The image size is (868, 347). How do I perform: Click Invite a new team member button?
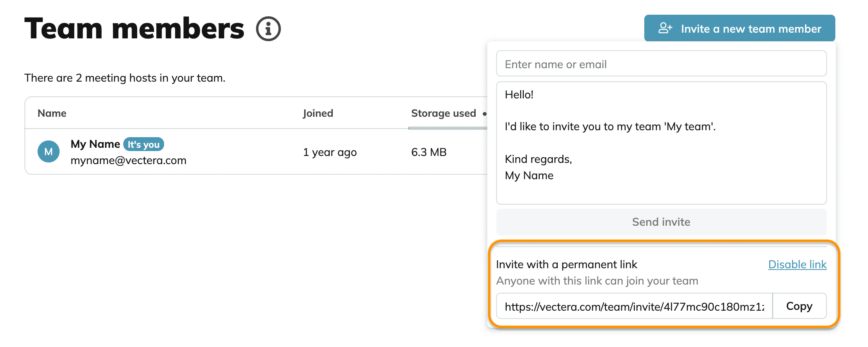pos(739,28)
